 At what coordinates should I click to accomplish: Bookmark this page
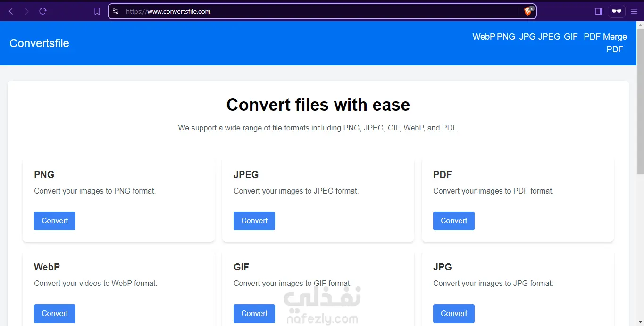(97, 11)
